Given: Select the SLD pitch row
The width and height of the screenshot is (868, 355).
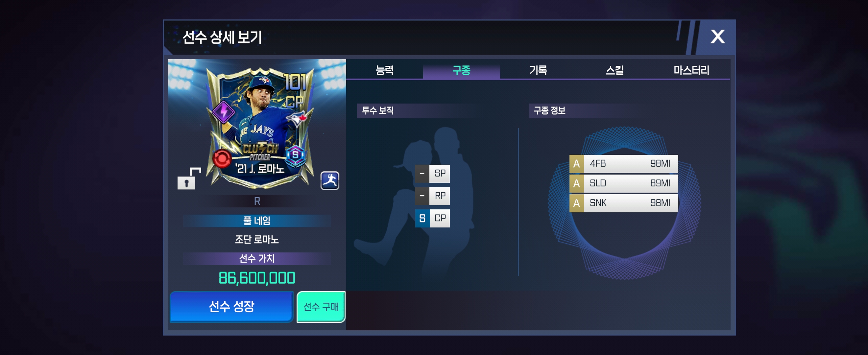Looking at the screenshot, I should click(x=623, y=183).
